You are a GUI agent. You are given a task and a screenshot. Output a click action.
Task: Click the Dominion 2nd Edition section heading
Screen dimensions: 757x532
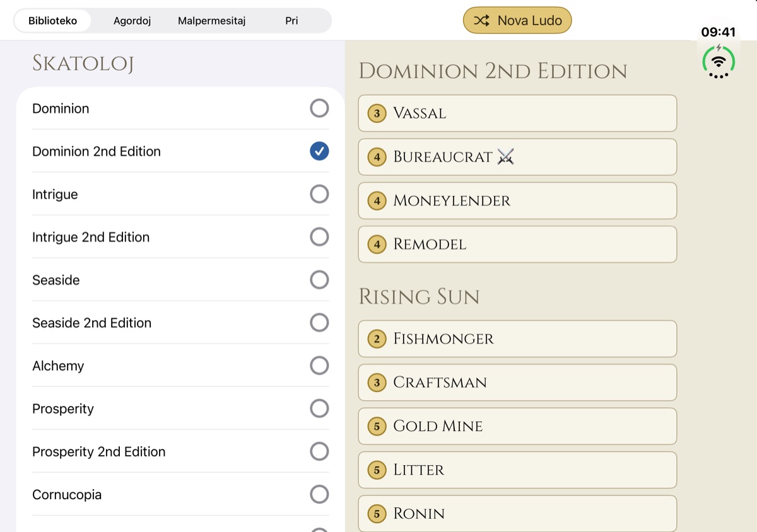tap(493, 71)
